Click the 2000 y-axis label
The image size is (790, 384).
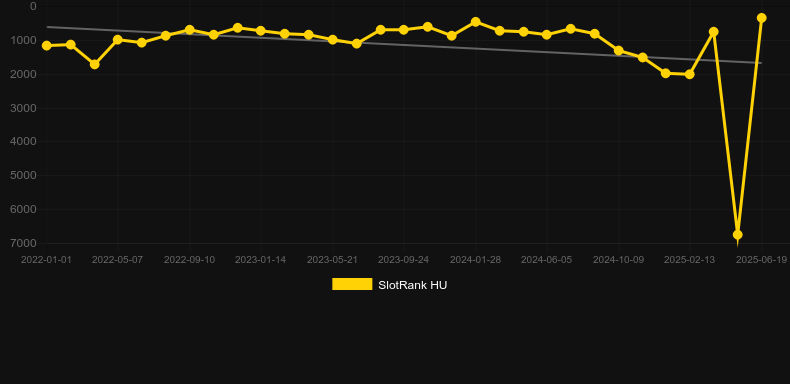click(x=24, y=74)
